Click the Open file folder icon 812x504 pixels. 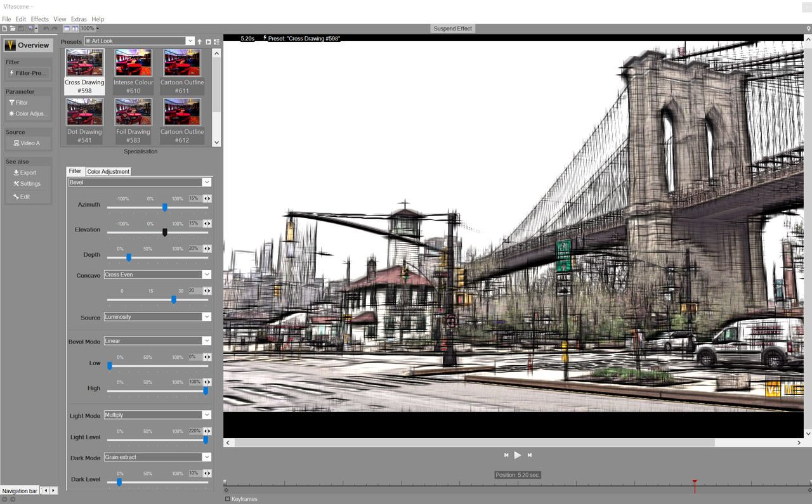[13, 29]
